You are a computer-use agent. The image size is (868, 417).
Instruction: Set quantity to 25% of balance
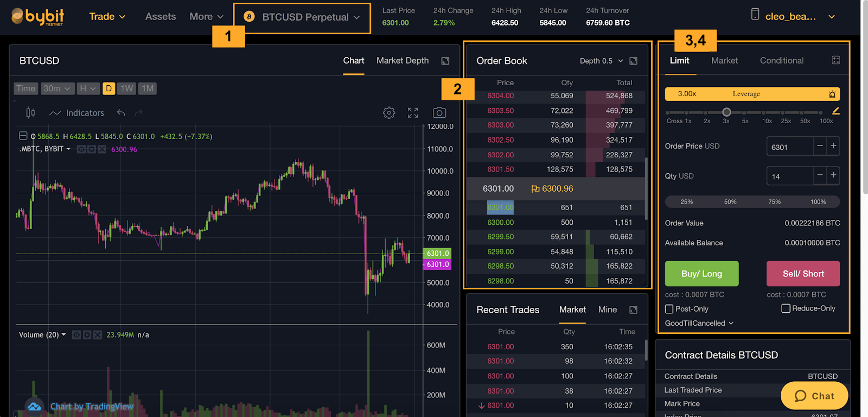coord(686,201)
